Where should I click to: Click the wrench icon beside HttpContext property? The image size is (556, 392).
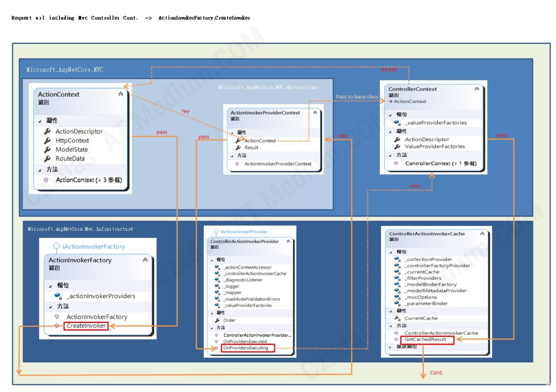pos(47,140)
